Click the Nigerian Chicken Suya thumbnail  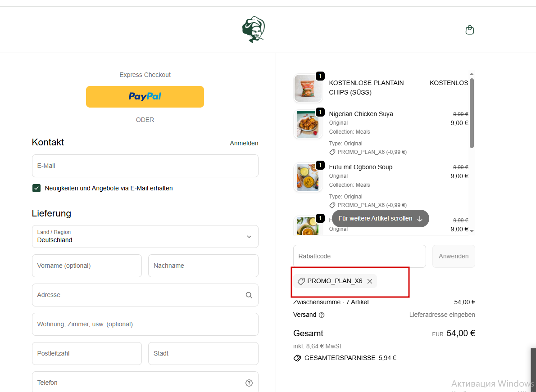click(308, 124)
